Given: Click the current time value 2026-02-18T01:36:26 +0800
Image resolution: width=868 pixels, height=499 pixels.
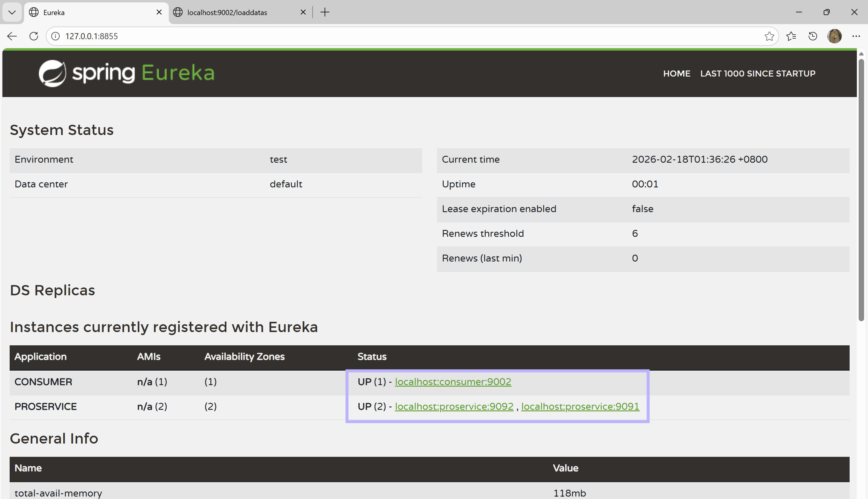Looking at the screenshot, I should (700, 159).
